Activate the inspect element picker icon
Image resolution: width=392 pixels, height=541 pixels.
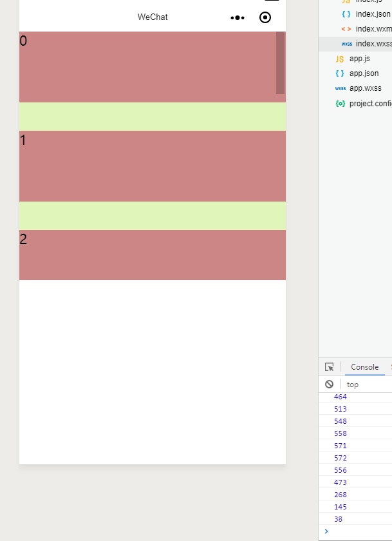(x=330, y=366)
